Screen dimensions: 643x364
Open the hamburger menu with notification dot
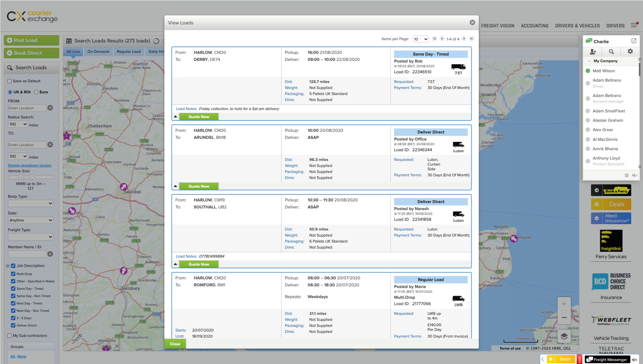coord(634,25)
